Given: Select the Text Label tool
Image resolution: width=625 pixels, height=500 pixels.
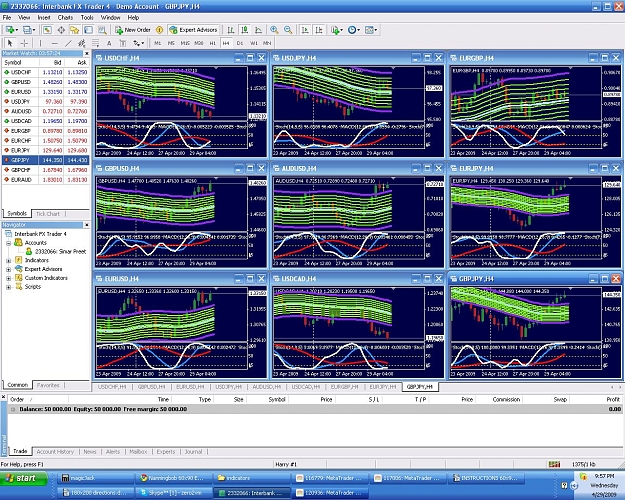Looking at the screenshot, I should 123,43.
